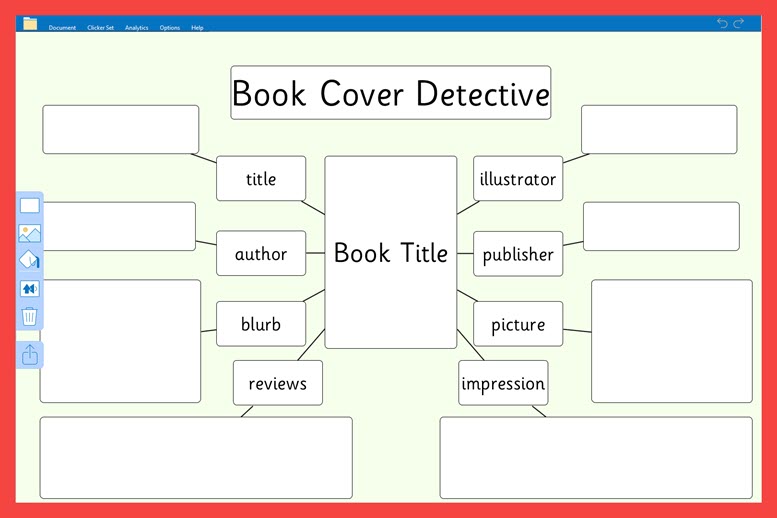
Task: Click the undo arrow icon
Action: coord(723,23)
